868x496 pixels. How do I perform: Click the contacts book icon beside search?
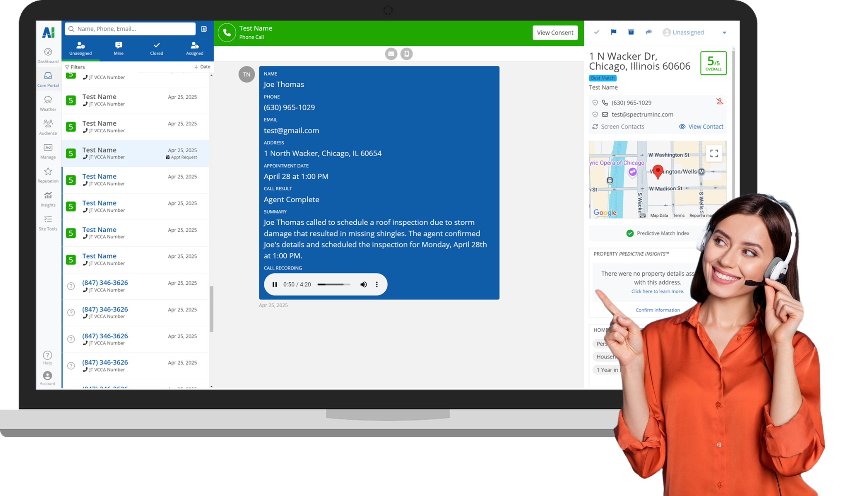coord(204,29)
